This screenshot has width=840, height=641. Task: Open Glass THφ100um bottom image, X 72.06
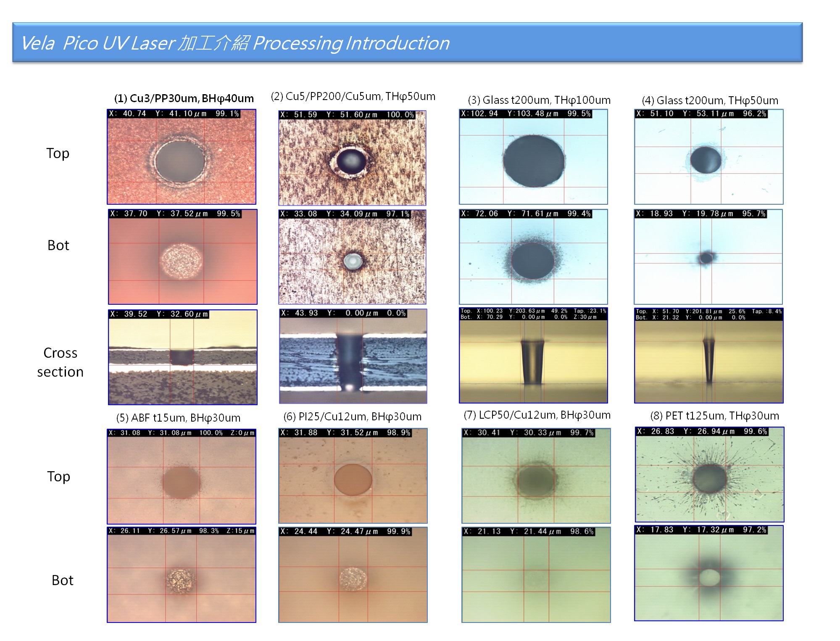coord(533,257)
